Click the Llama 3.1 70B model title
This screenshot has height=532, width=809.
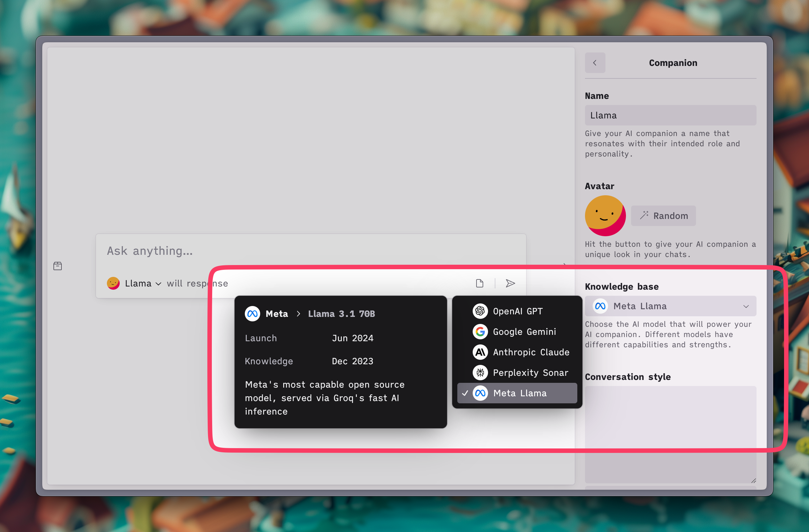(341, 314)
